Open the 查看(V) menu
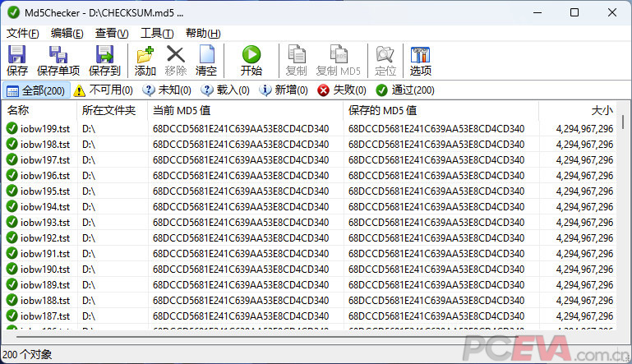 click(112, 34)
